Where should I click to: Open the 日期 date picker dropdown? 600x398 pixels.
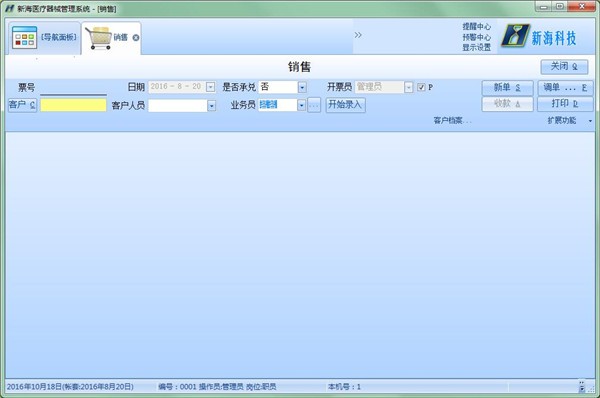point(210,87)
